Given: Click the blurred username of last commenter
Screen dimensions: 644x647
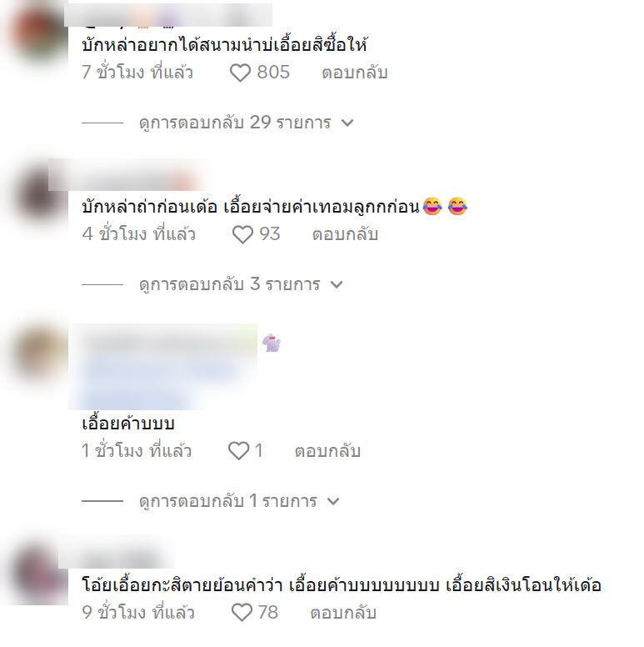Looking at the screenshot, I should (117, 554).
